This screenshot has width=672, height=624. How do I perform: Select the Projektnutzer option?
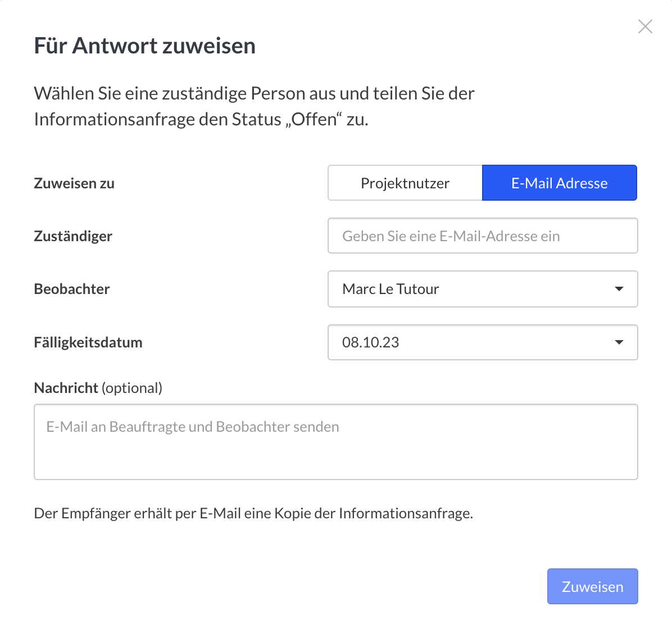[x=405, y=183]
